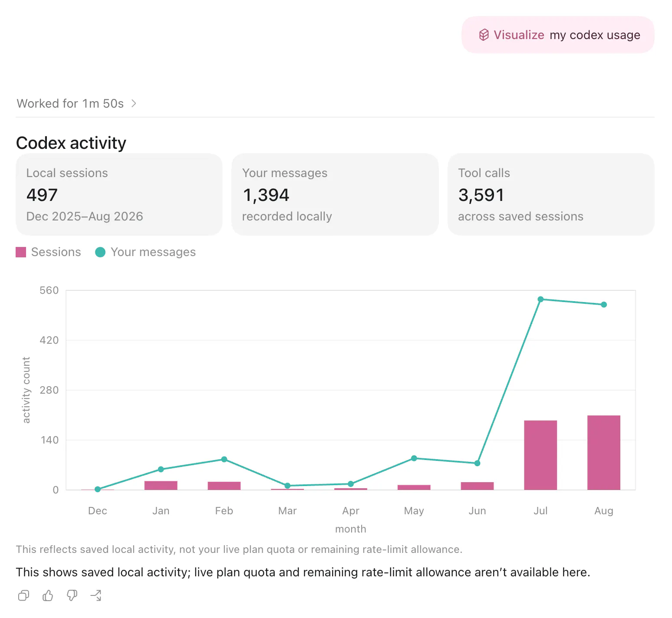Click the teal 'Your messages' legend dot
This screenshot has height=618, width=672.
[x=100, y=252]
